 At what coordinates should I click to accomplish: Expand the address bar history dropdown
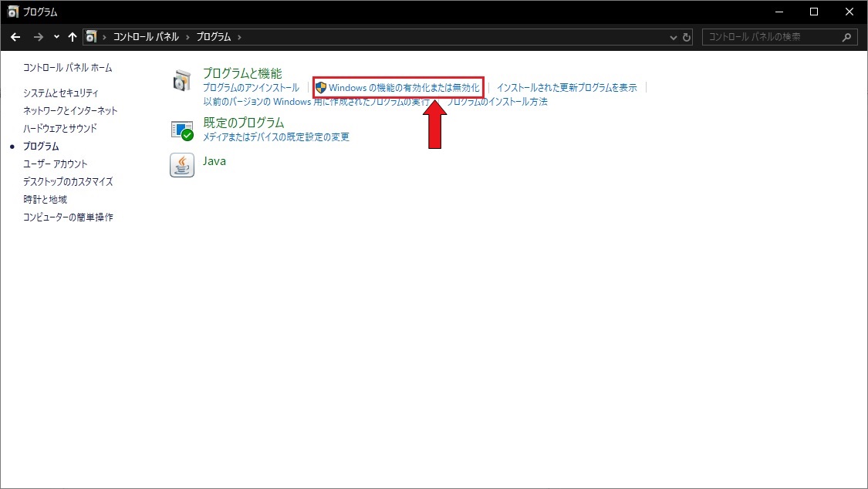pyautogui.click(x=673, y=37)
